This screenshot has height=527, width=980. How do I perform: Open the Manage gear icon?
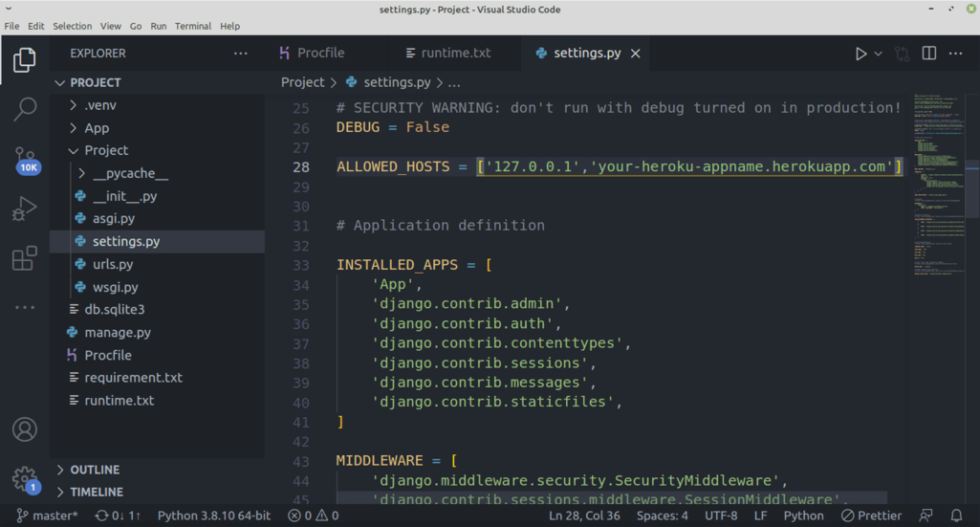pos(26,480)
